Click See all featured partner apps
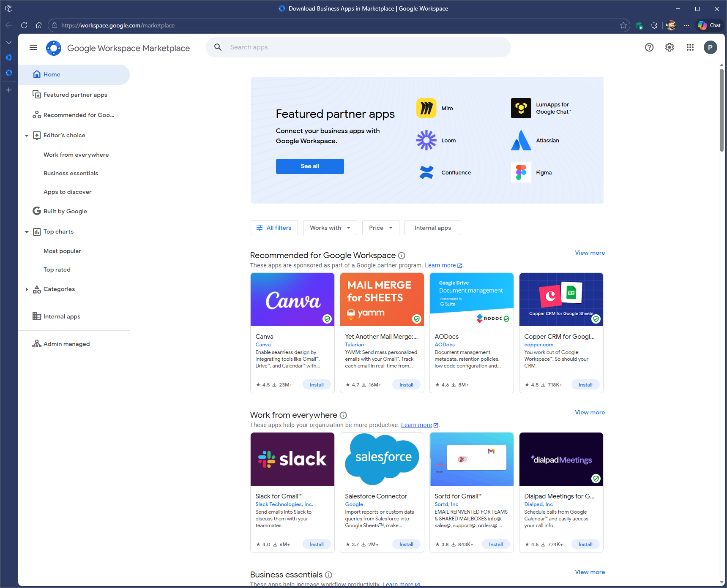This screenshot has height=588, width=727. click(x=309, y=166)
